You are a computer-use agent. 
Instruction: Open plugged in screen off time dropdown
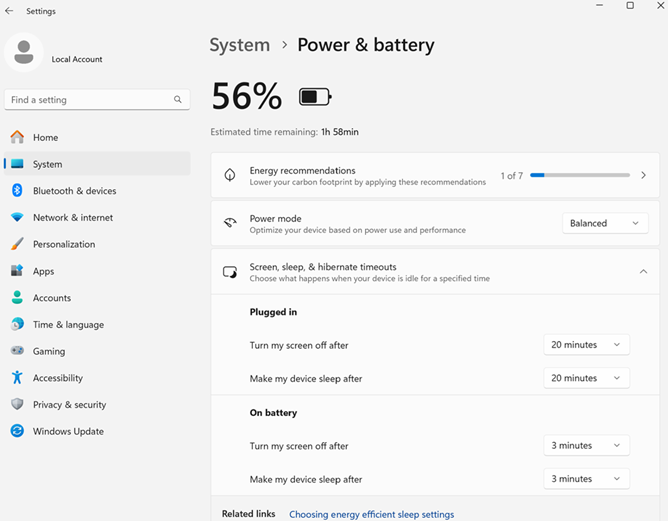tap(586, 345)
